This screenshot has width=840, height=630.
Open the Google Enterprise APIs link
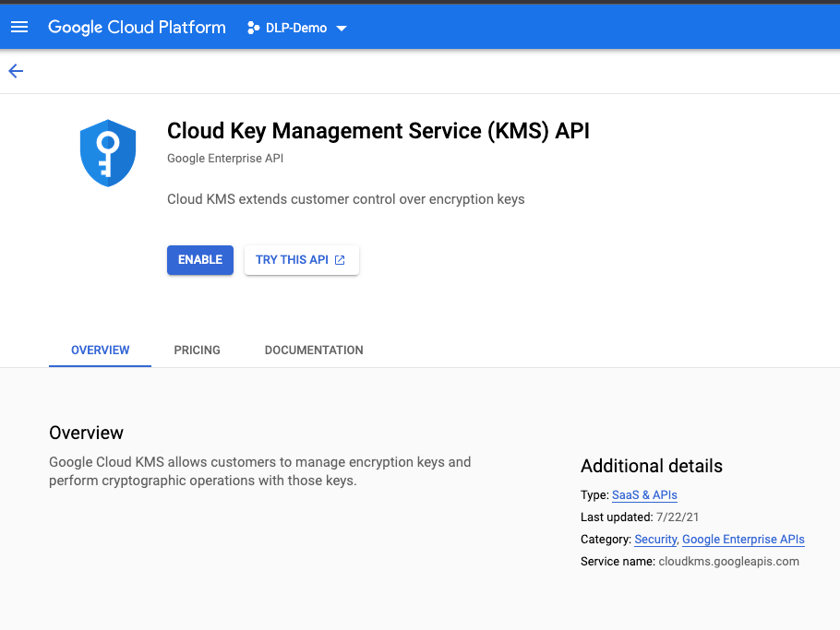point(743,540)
